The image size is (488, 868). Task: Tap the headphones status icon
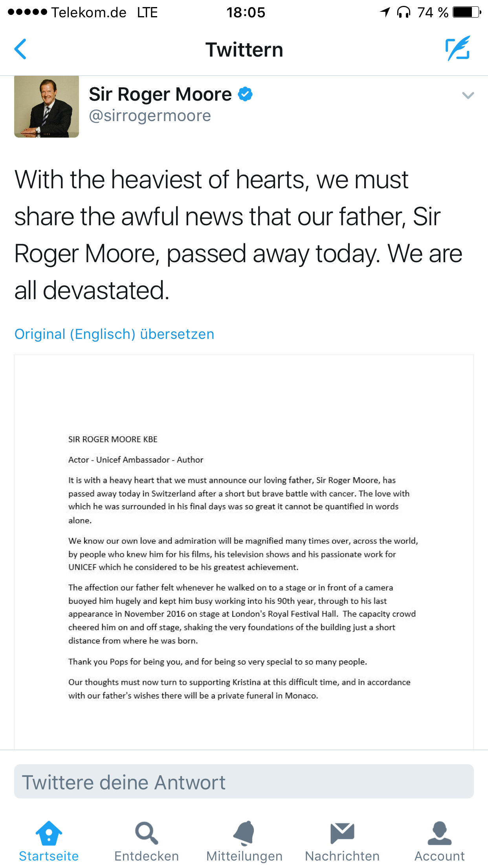pyautogui.click(x=404, y=13)
